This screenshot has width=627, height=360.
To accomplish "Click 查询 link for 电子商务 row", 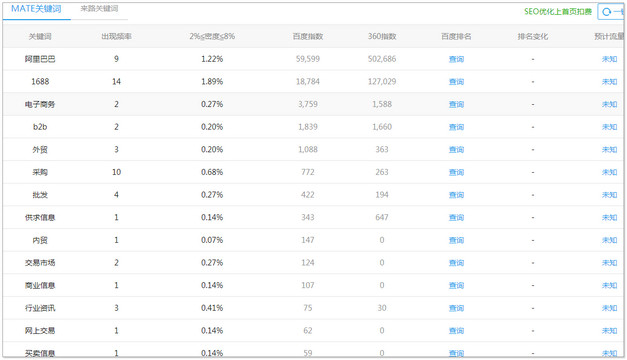I will 456,104.
